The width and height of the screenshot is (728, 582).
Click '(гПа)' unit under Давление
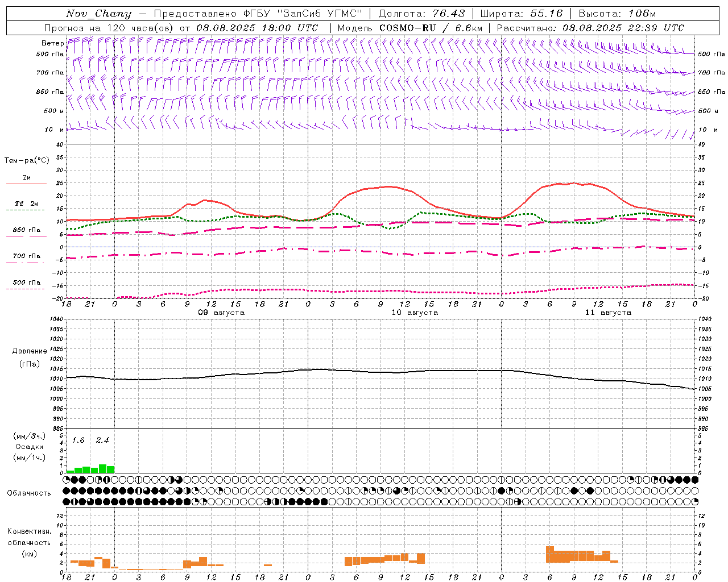tap(30, 364)
